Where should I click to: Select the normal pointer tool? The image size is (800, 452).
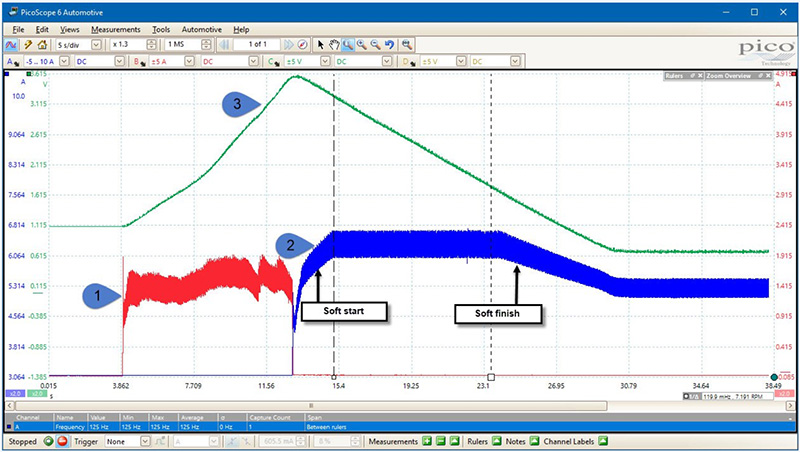point(320,44)
